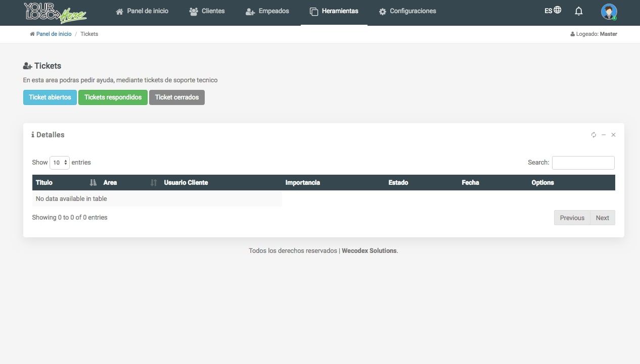This screenshot has width=640, height=364.
Task: Click the info icon beside Detalles
Action: (33, 135)
